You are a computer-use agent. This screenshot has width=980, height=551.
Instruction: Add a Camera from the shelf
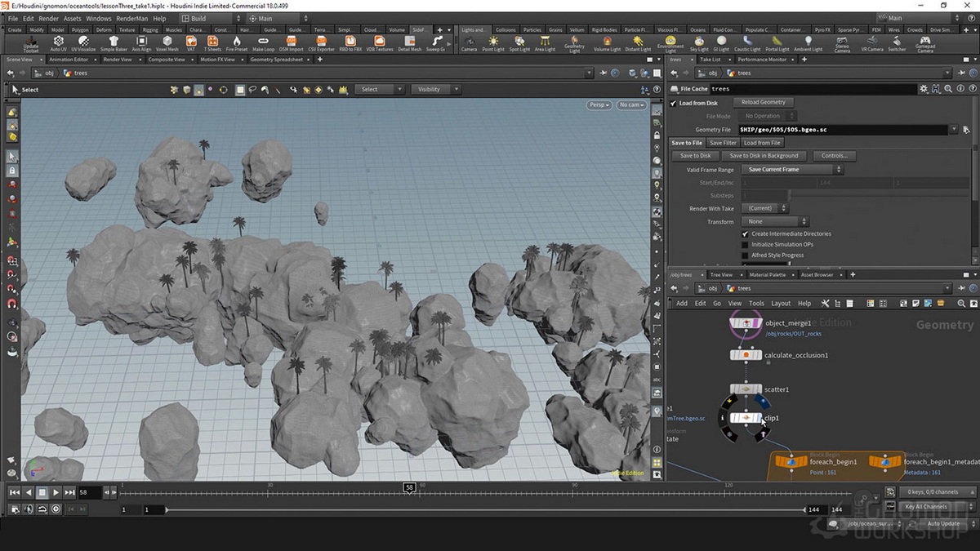pos(469,43)
